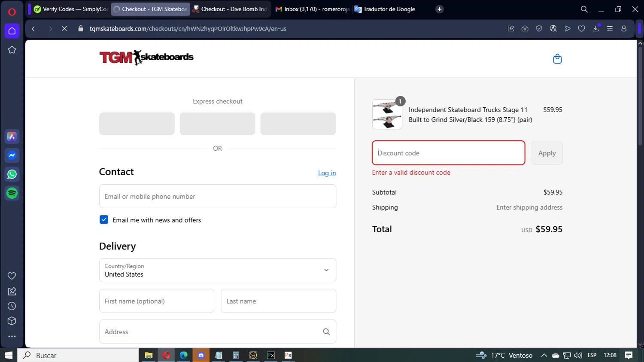Click the Last name field
Image resolution: width=644 pixels, height=362 pixels.
tap(279, 301)
